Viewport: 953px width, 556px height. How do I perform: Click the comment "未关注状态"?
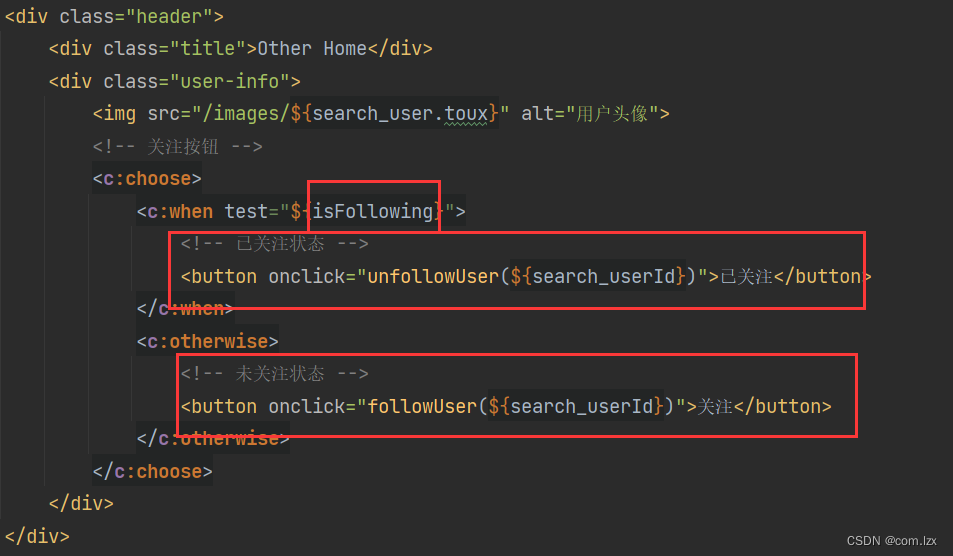pos(280,374)
